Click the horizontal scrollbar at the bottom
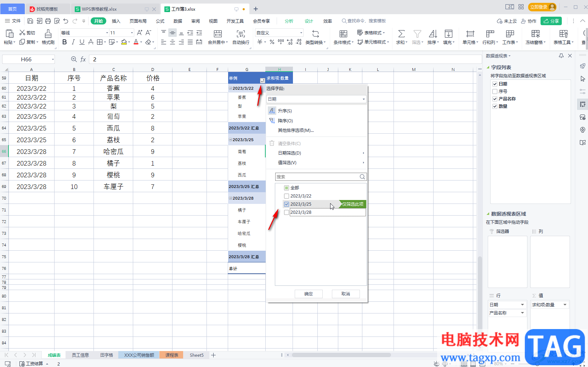 341,355
